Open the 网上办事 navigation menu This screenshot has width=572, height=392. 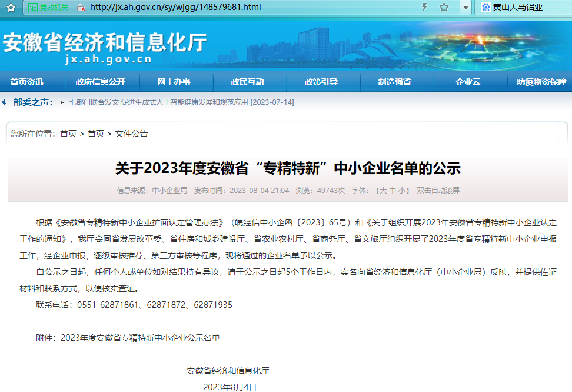[174, 82]
